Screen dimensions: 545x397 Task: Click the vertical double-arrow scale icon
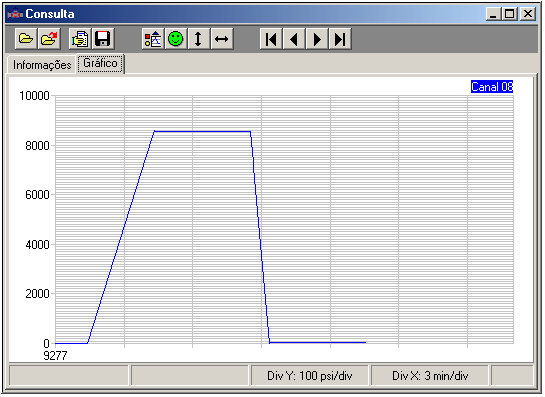pos(198,39)
